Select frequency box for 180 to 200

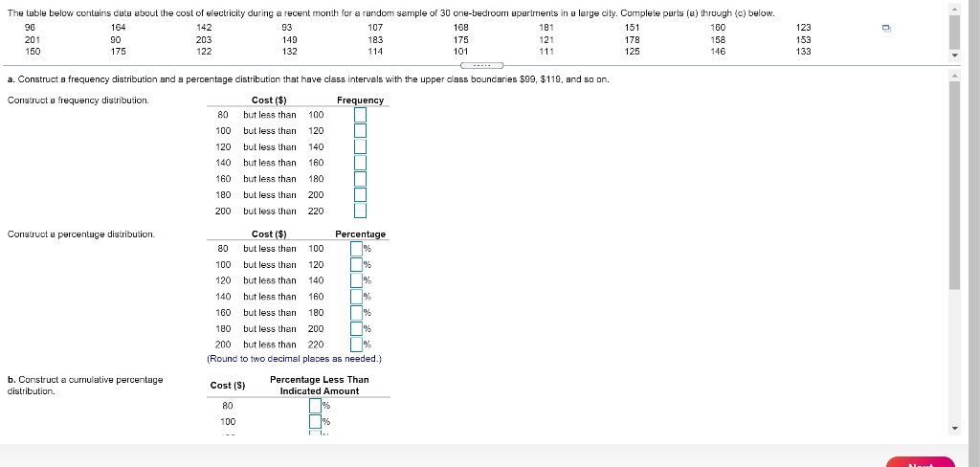(x=360, y=194)
